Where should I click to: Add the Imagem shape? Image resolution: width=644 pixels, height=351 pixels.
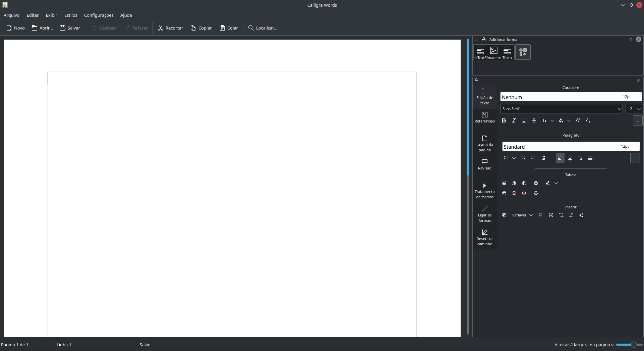click(493, 52)
